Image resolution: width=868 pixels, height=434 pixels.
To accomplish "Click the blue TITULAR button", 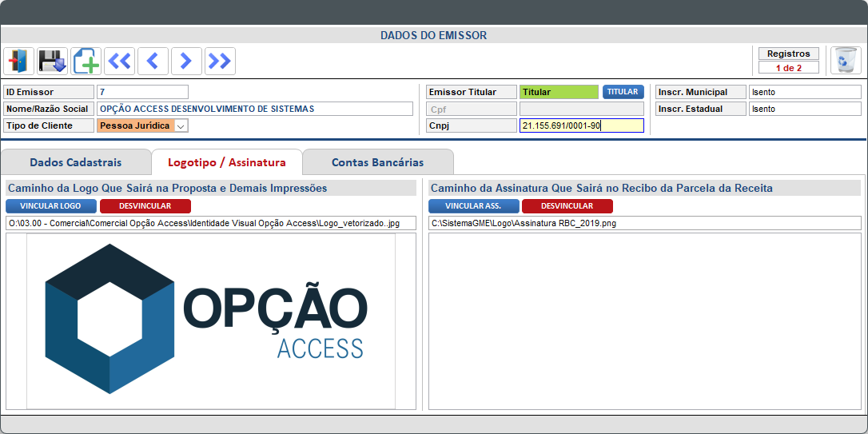I will tap(623, 92).
